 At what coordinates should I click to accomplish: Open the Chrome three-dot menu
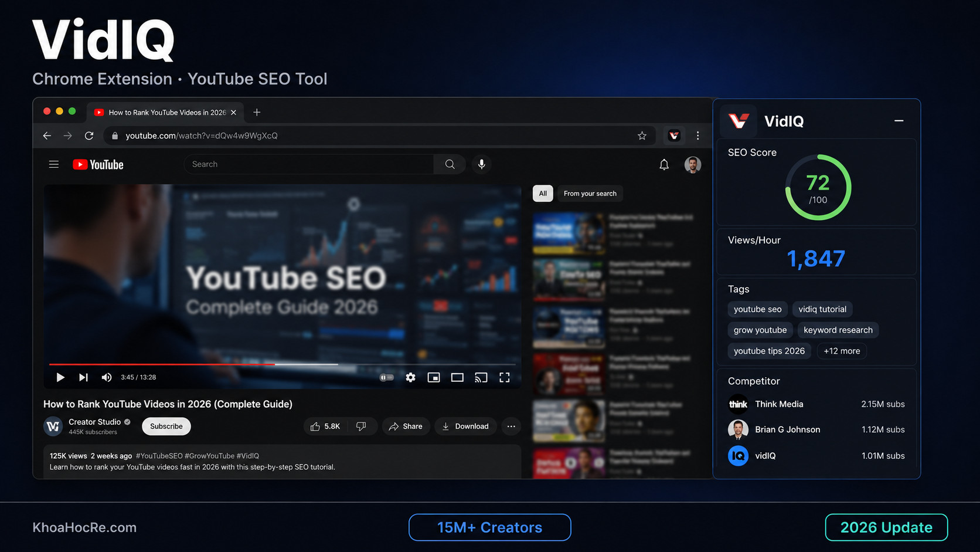pyautogui.click(x=697, y=136)
